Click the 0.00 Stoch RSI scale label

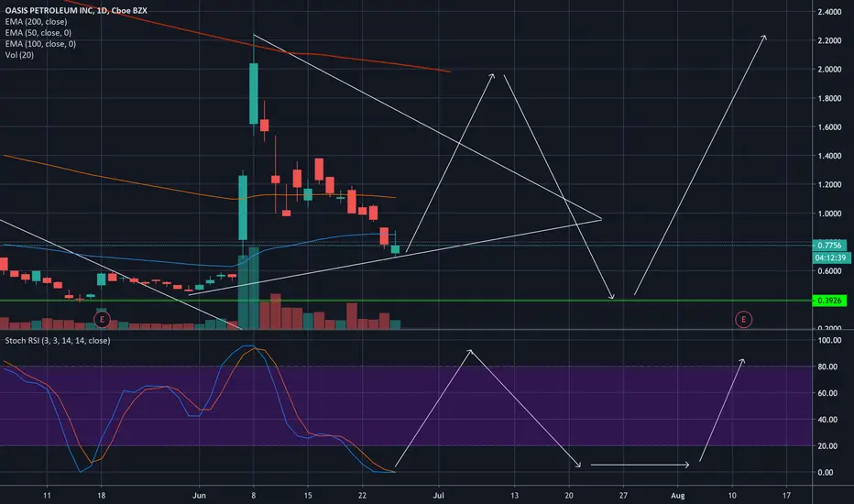(826, 473)
